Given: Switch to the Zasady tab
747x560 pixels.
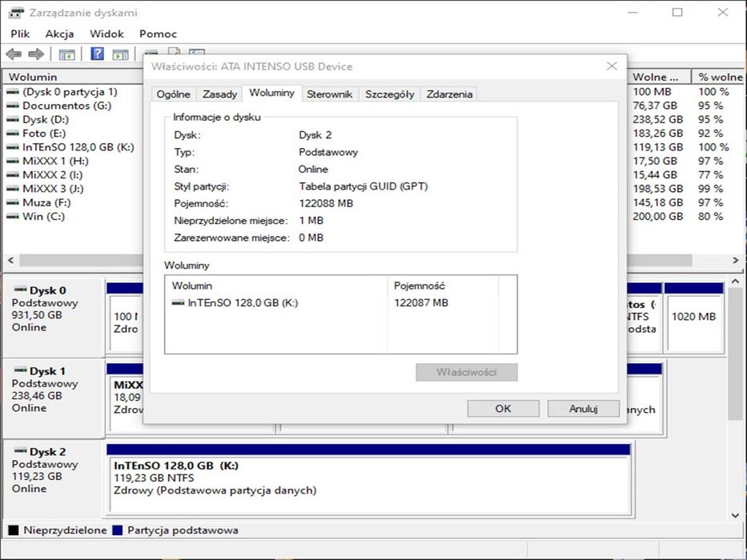Looking at the screenshot, I should tap(219, 94).
